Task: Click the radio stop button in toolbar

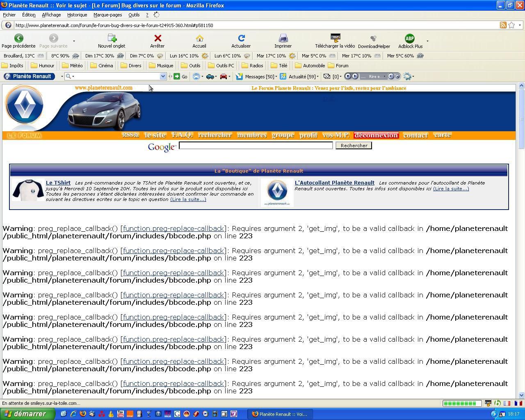Action: (348, 76)
